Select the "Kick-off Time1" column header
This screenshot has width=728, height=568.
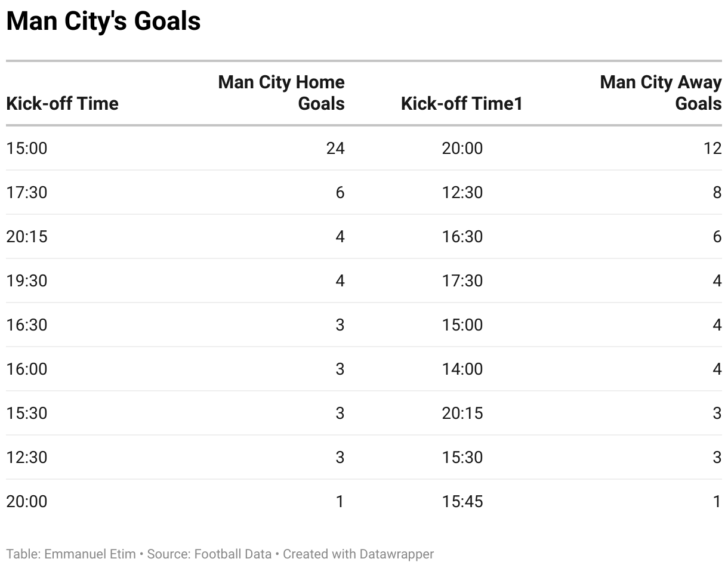462,103
